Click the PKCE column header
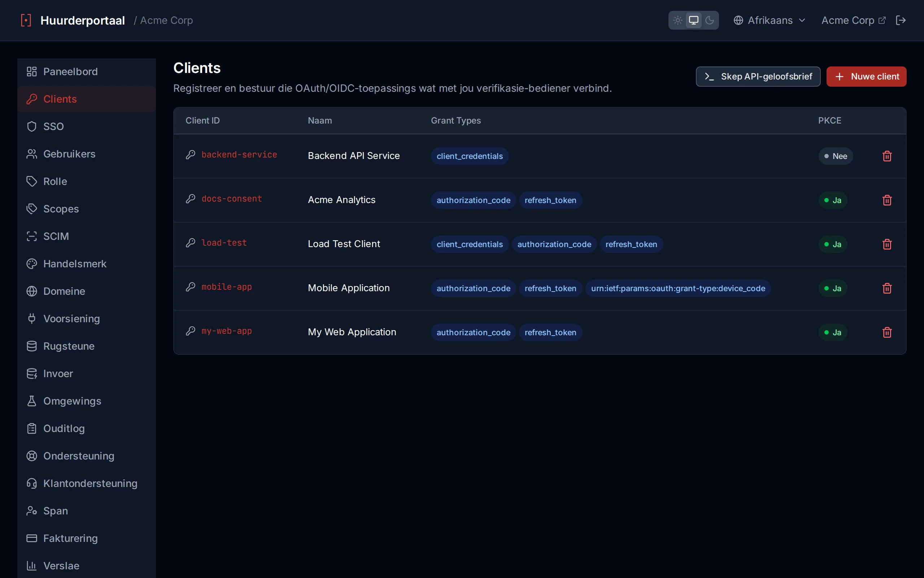 tap(829, 120)
